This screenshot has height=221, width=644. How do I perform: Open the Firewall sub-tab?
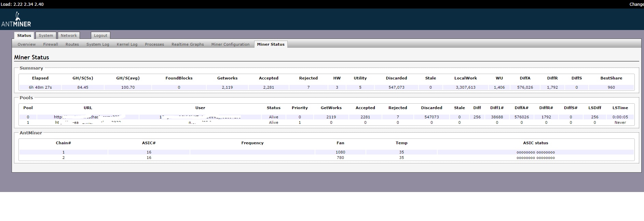pyautogui.click(x=51, y=44)
